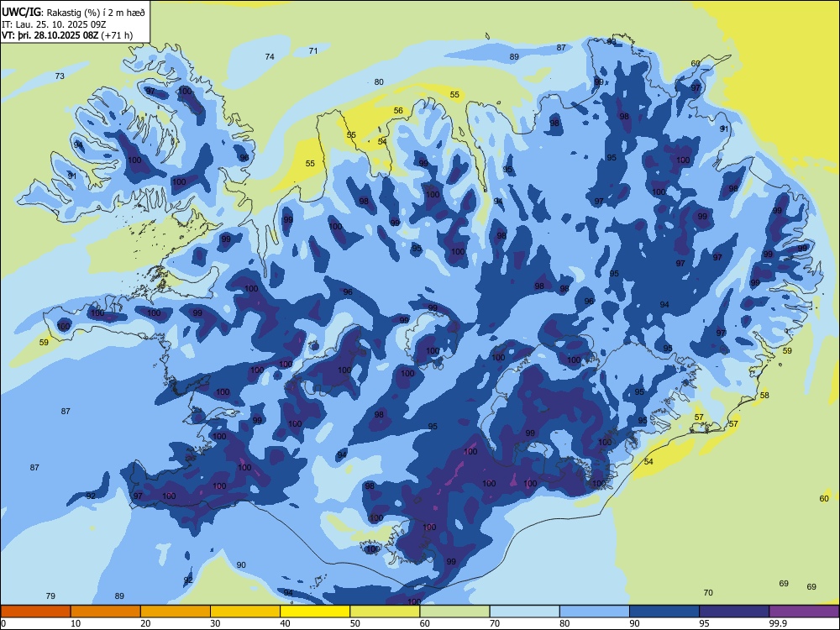Click the '95' legend tick label
This screenshot has width=840, height=630.
(704, 623)
